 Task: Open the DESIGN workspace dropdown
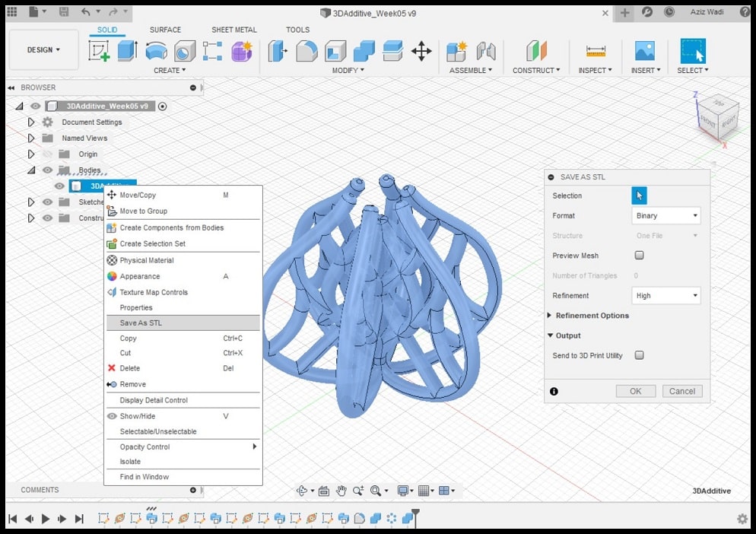pyautogui.click(x=43, y=49)
